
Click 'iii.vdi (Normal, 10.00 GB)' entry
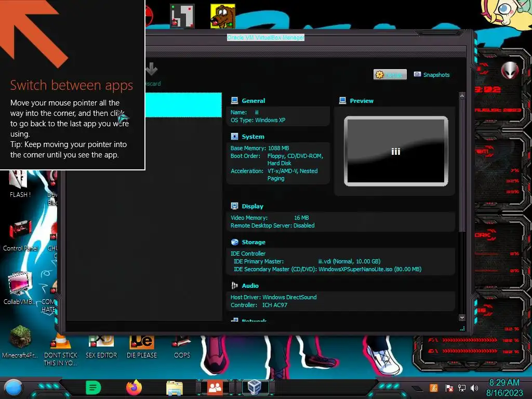point(349,261)
